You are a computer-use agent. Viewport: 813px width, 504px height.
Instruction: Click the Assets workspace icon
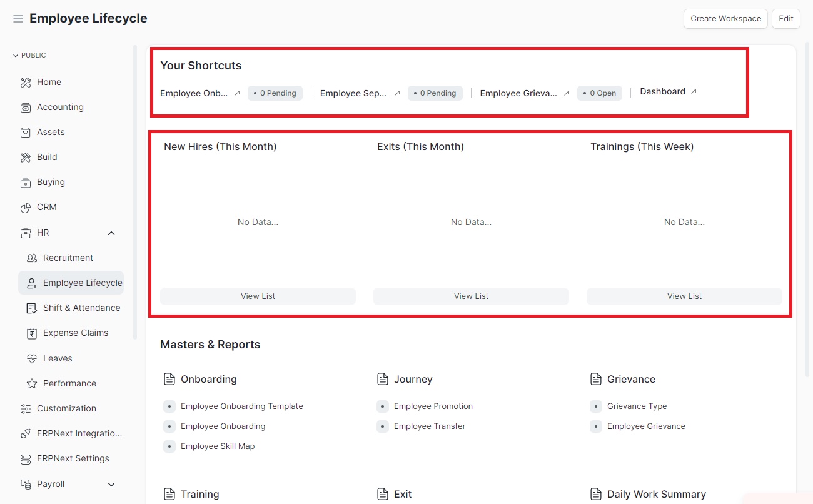[x=25, y=132]
